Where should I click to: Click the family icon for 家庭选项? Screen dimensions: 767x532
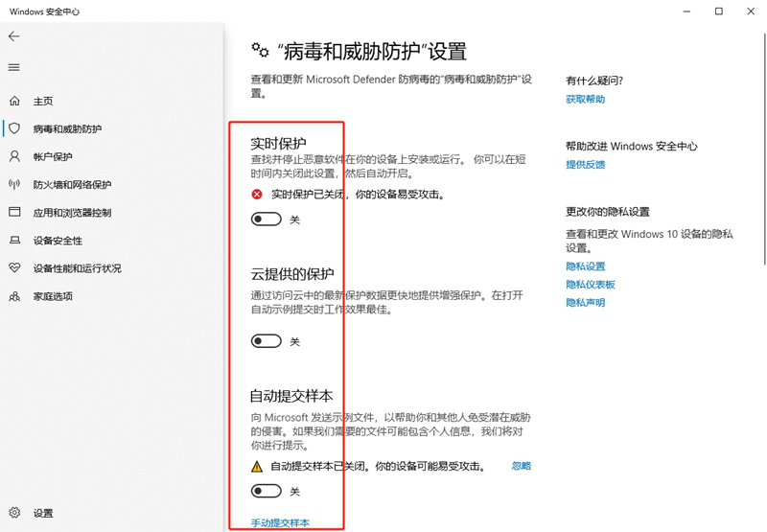pyautogui.click(x=14, y=296)
